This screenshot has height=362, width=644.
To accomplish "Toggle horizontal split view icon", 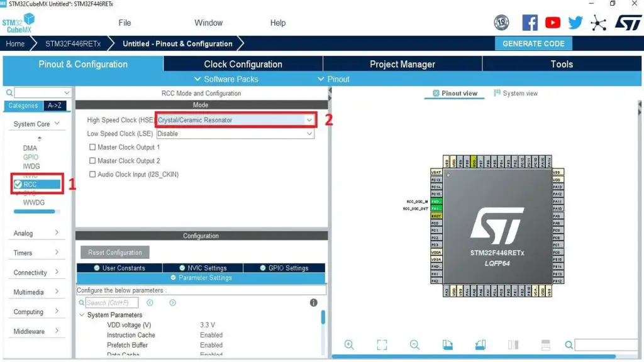I will point(545,345).
